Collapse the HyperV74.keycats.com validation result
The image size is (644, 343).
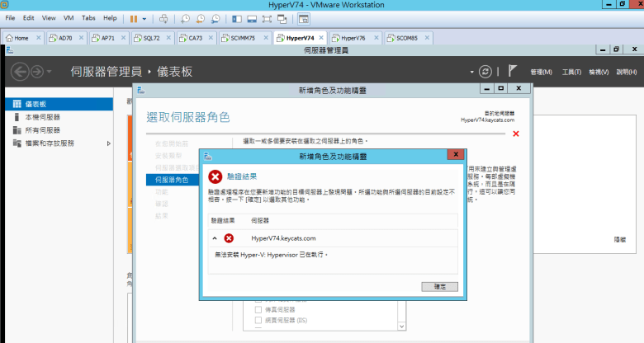pos(215,238)
